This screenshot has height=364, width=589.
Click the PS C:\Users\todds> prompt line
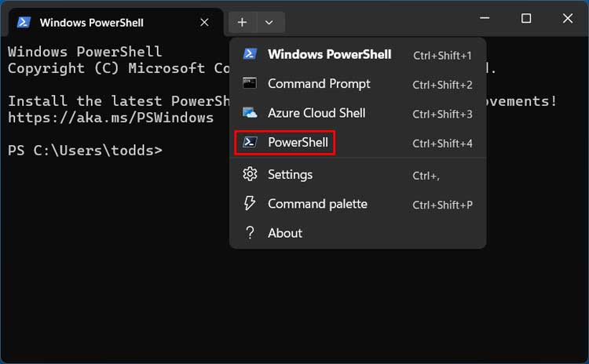click(86, 151)
